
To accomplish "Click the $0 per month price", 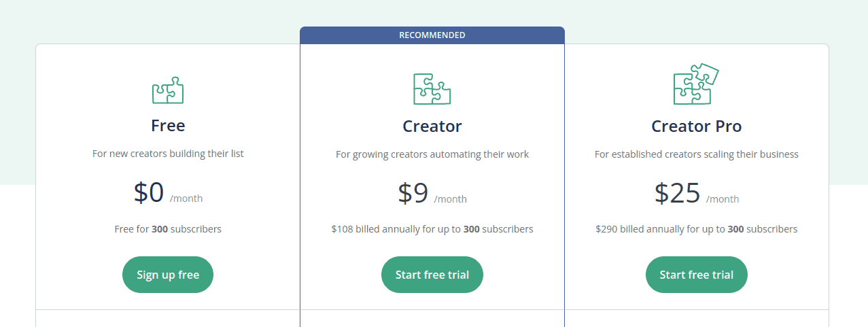I will pyautogui.click(x=168, y=193).
